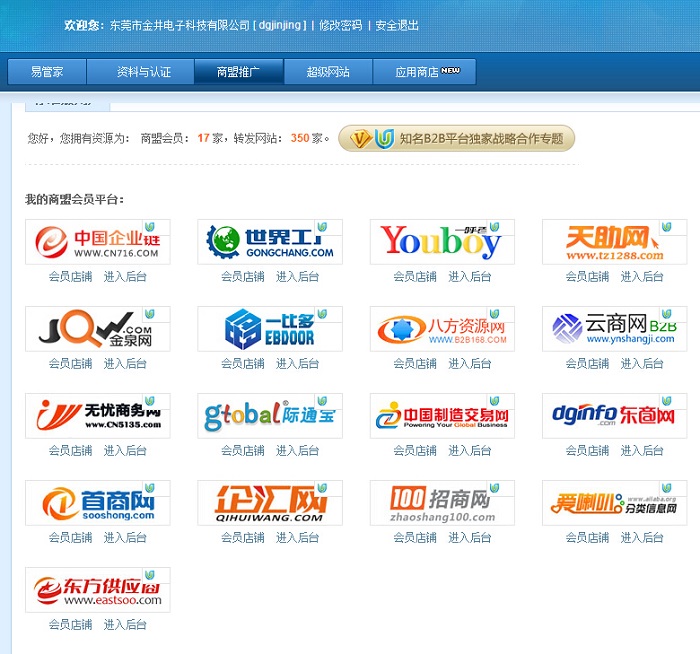This screenshot has height=654, width=700.
Task: Click the 八方资源网 B2B168 logo
Action: pos(442,329)
